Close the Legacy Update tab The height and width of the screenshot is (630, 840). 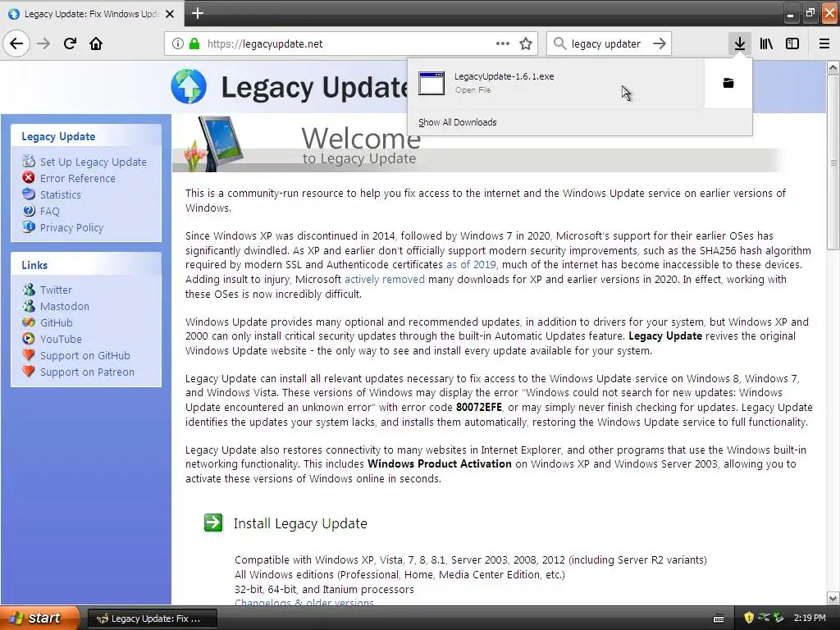tap(170, 14)
